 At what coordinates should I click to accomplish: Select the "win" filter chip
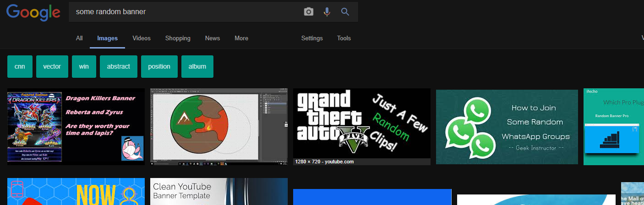84,66
